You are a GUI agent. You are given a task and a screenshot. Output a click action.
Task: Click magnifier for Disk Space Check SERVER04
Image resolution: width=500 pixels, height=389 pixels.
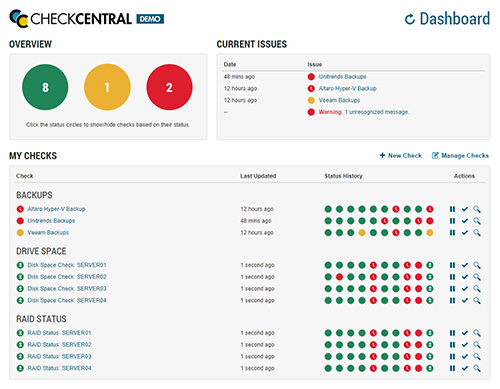[x=477, y=300]
